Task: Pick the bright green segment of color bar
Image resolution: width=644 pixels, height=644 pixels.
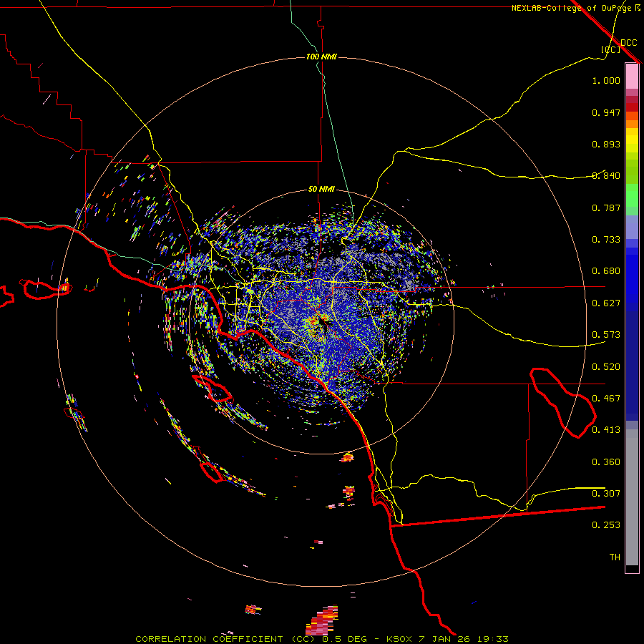Action: [632, 195]
